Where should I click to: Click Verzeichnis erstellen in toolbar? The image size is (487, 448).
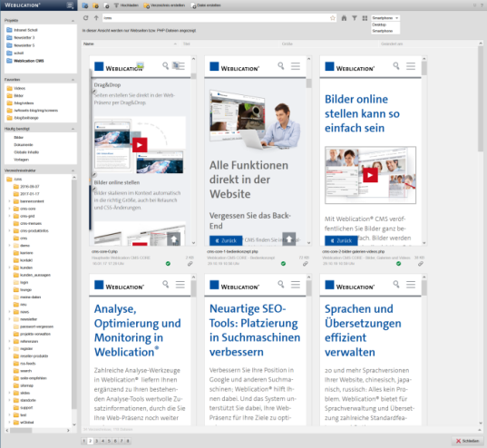point(164,5)
